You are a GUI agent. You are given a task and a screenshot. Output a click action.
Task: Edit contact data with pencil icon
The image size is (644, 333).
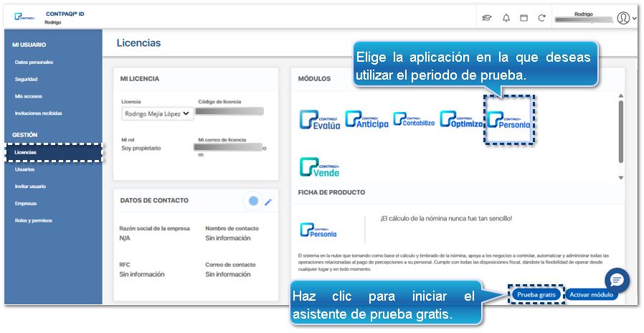tap(268, 202)
